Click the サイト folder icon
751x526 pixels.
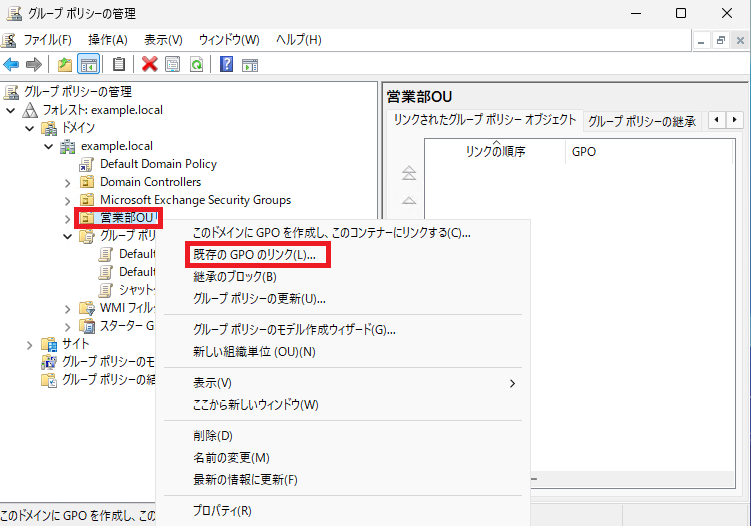coord(48,344)
